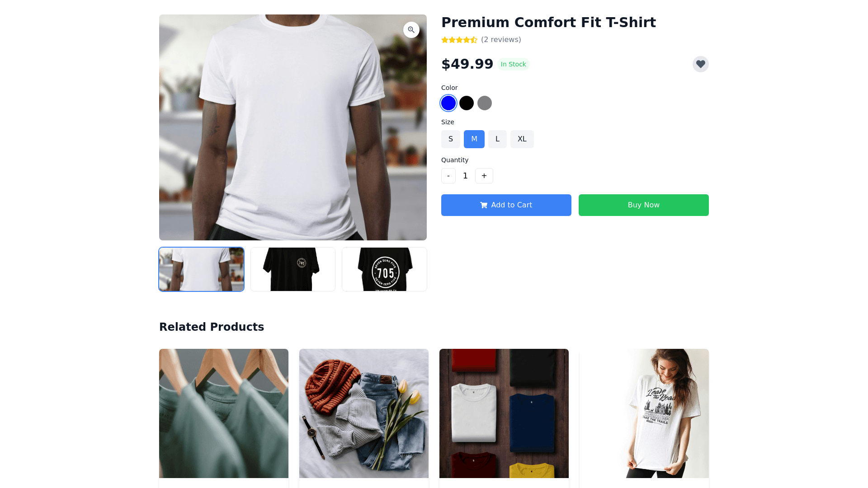Click the cart icon in Add to Cart
868x488 pixels.
(x=484, y=205)
